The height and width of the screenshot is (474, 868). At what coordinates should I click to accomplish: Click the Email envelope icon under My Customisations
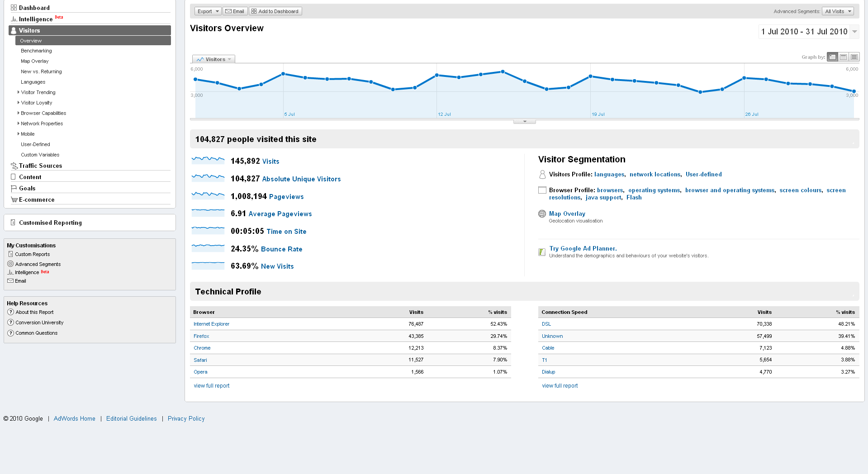(10, 281)
